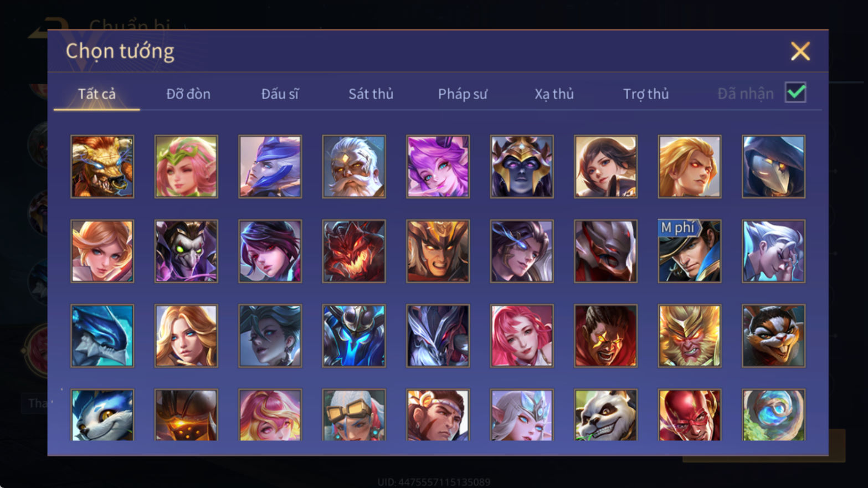This screenshot has height=488, width=868.
Task: Open the 'Sát thủ' tab
Action: pyautogui.click(x=371, y=94)
